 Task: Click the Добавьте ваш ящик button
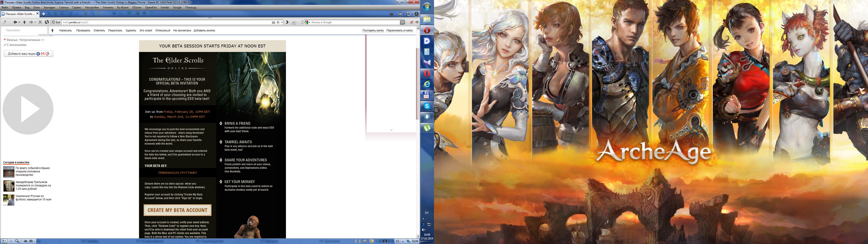[28, 54]
